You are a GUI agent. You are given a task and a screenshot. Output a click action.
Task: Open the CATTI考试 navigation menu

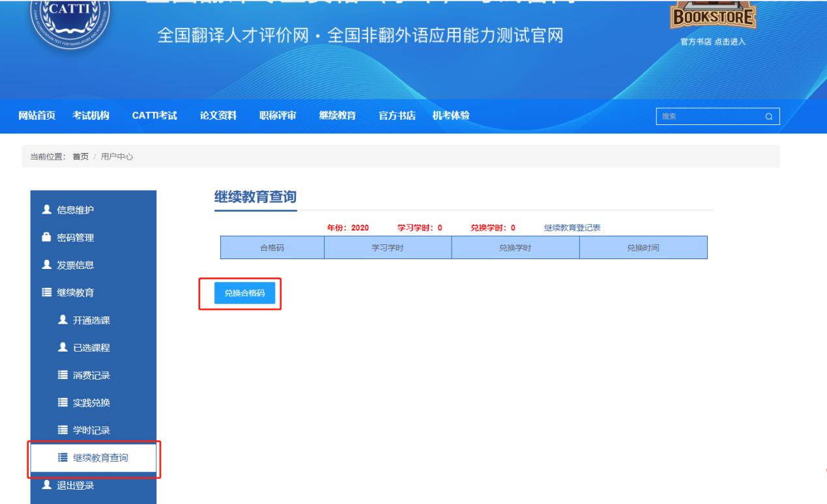click(154, 116)
